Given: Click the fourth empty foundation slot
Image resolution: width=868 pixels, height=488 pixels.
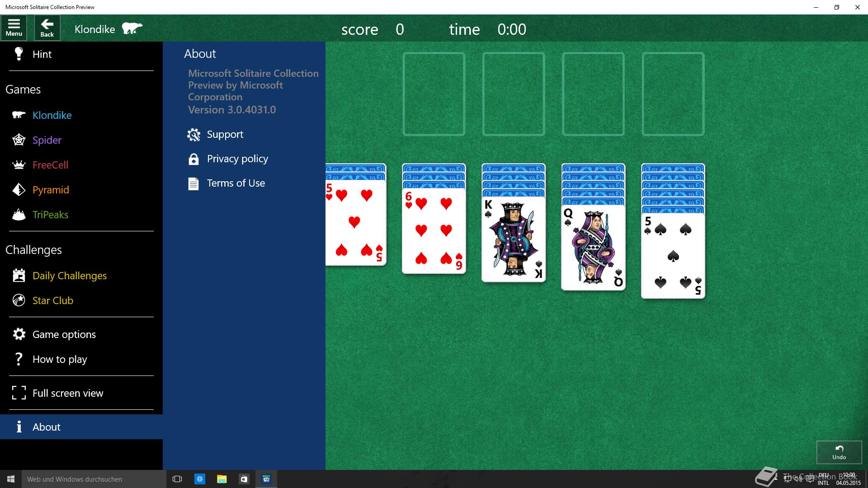Looking at the screenshot, I should point(673,94).
